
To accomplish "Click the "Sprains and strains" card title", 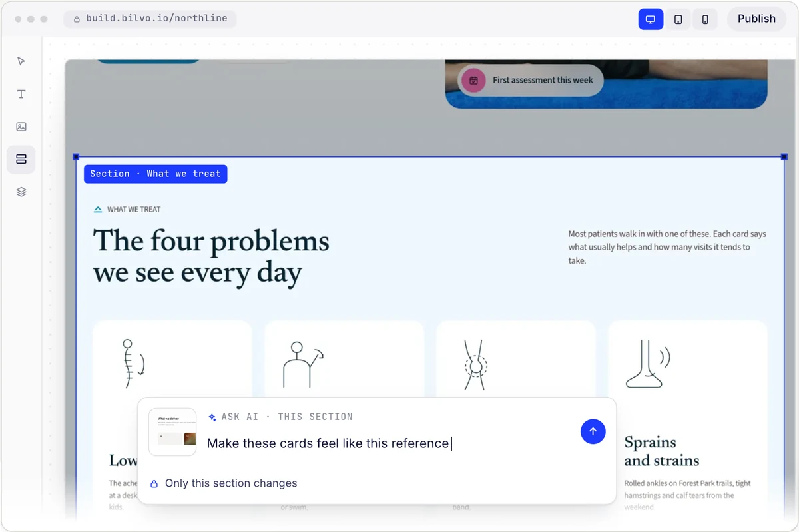I will [662, 451].
